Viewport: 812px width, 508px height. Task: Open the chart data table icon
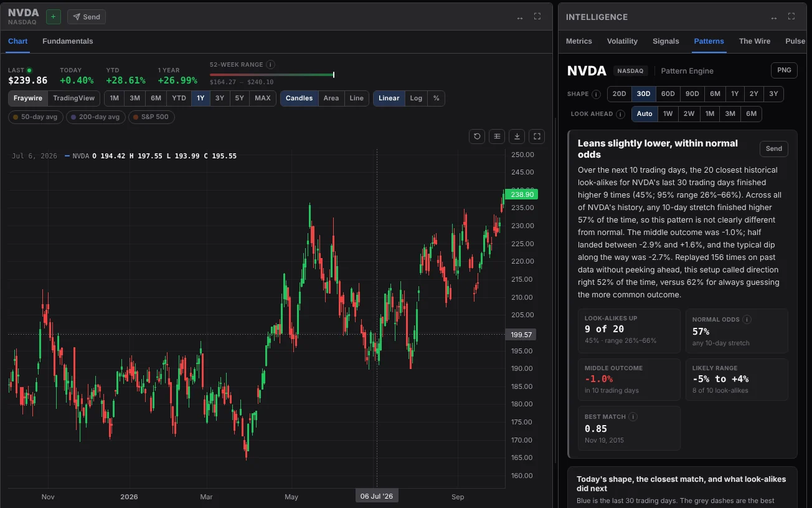[x=496, y=137]
